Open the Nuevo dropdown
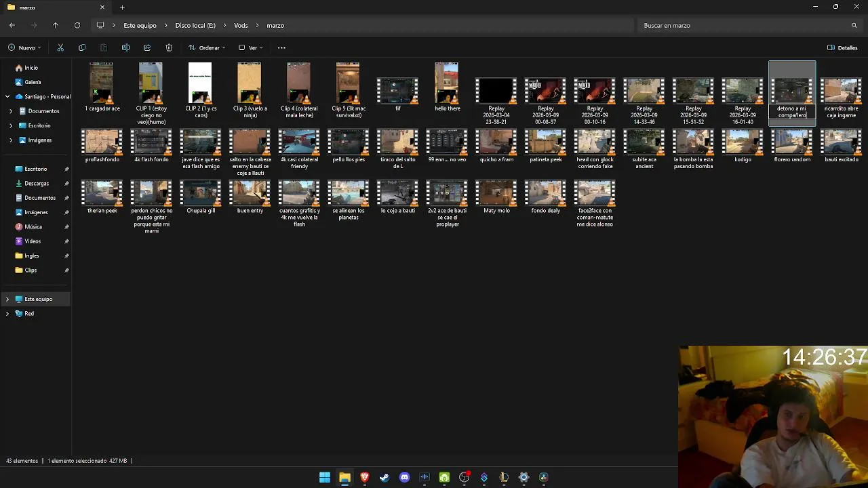 pos(25,47)
